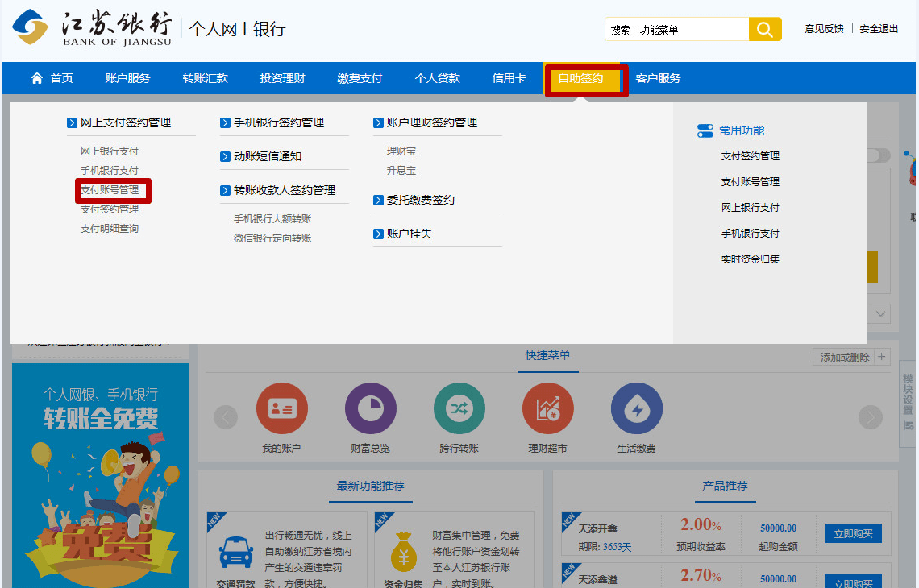Click the Bank of Jiangsu logo
This screenshot has height=588, width=919.
pyautogui.click(x=31, y=28)
